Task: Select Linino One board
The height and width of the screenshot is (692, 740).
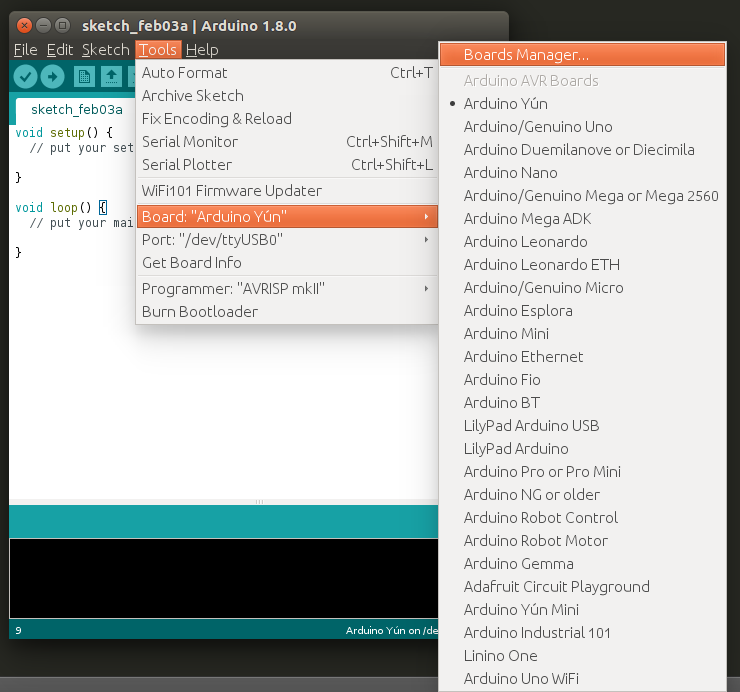Action: [x=582, y=656]
